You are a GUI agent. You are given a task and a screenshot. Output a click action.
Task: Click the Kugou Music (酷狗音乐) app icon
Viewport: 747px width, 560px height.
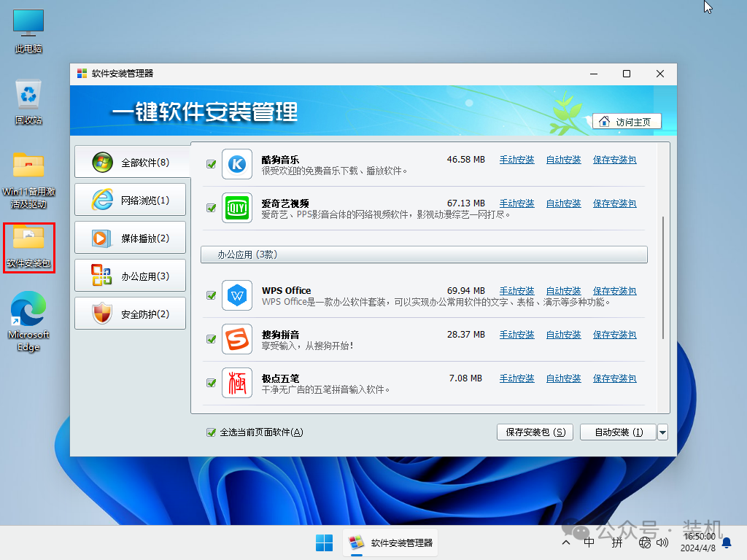(x=237, y=164)
